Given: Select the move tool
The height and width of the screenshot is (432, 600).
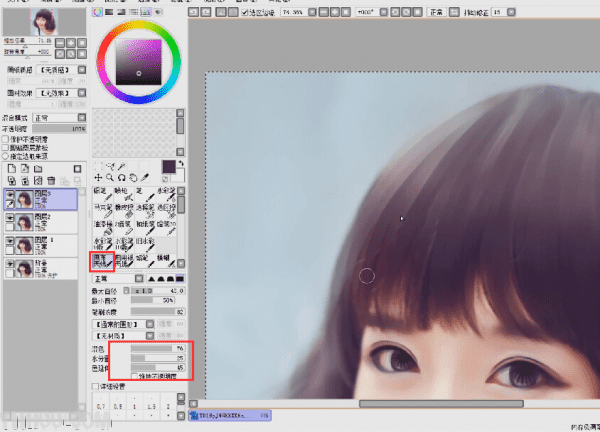Looking at the screenshot, I should coord(98,178).
